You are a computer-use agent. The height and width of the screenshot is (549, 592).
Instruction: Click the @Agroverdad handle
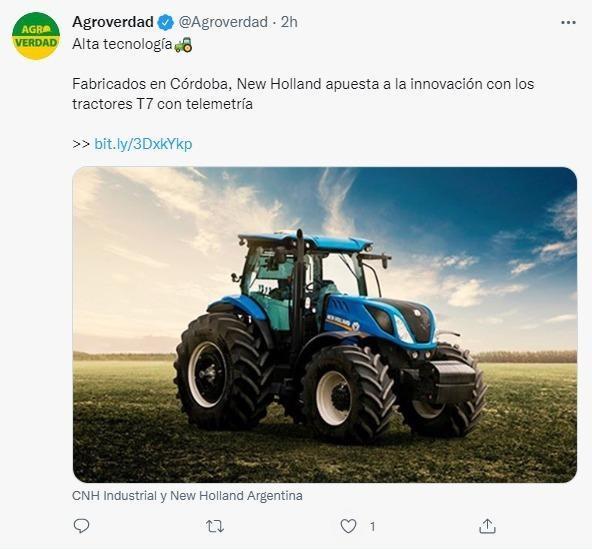coord(223,22)
